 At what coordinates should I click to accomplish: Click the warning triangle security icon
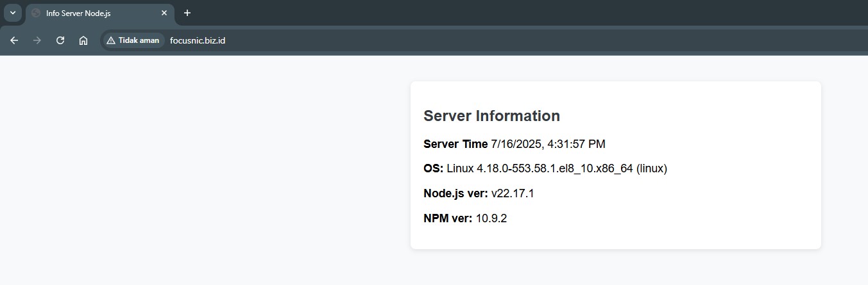pyautogui.click(x=111, y=40)
